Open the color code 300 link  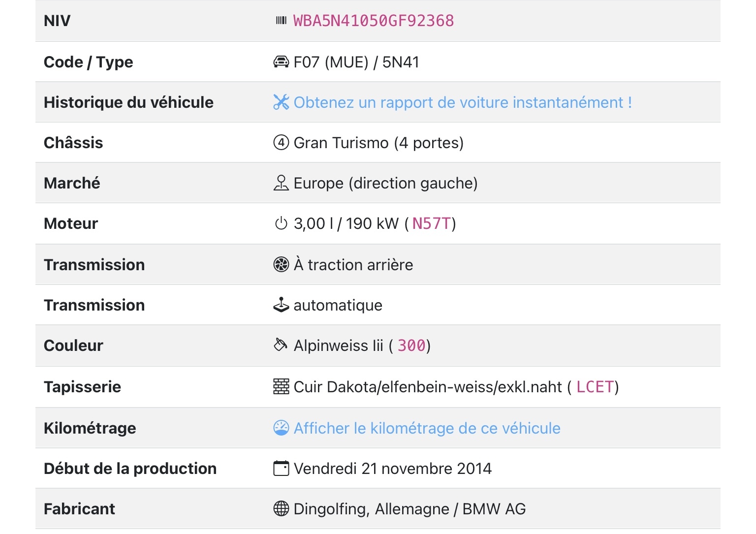coord(411,346)
